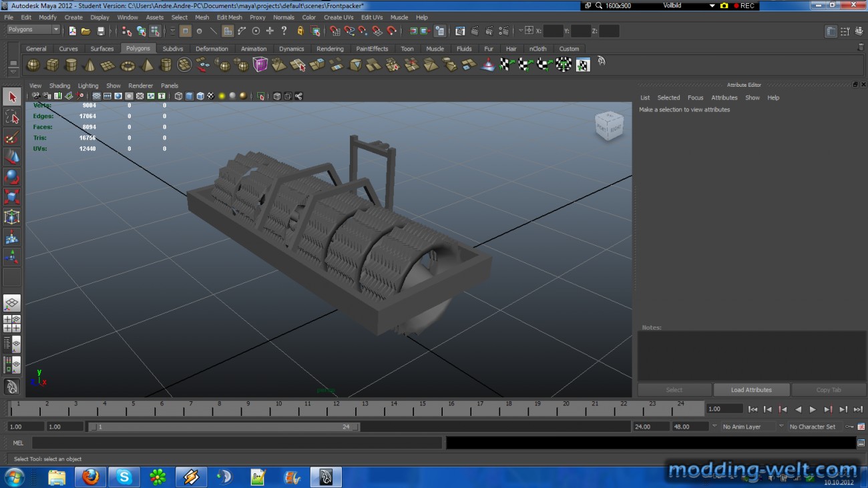Open the Polygons menu set dropdown
The width and height of the screenshot is (868, 488).
click(x=33, y=29)
